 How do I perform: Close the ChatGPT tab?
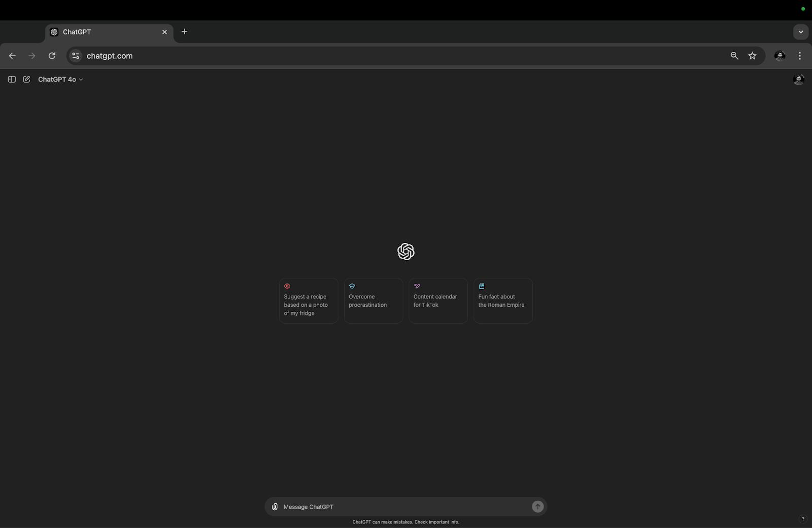(x=164, y=32)
